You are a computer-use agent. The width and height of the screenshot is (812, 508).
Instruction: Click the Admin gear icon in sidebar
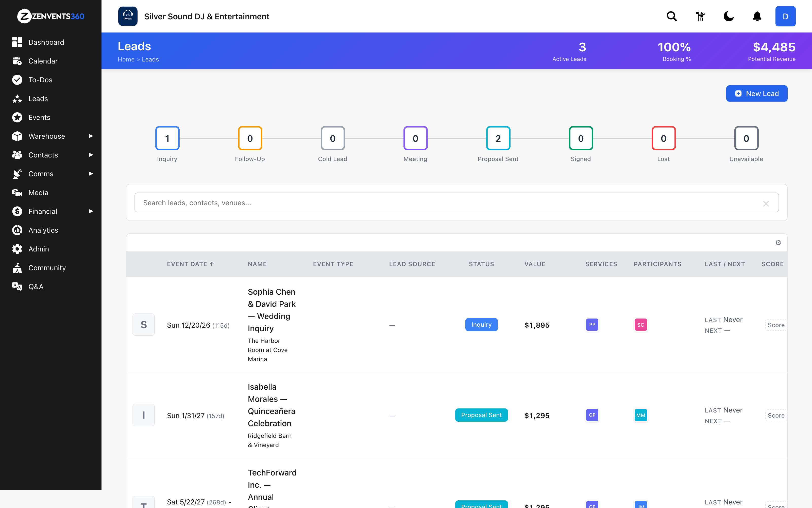17,249
